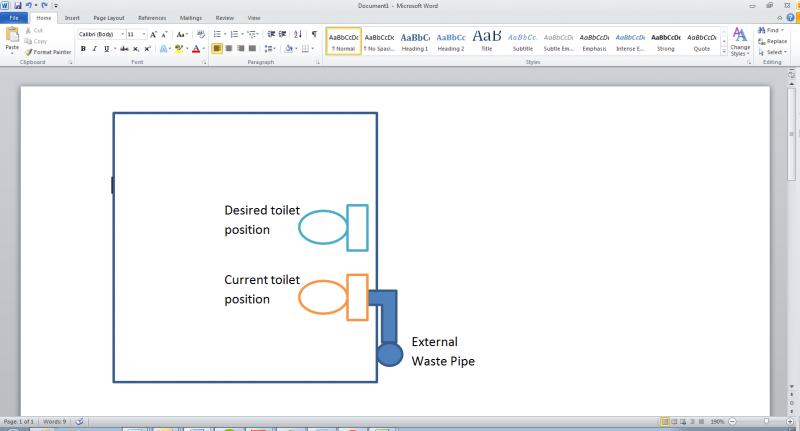Apply strikethrough to text
This screenshot has height=431, width=800.
[x=122, y=48]
